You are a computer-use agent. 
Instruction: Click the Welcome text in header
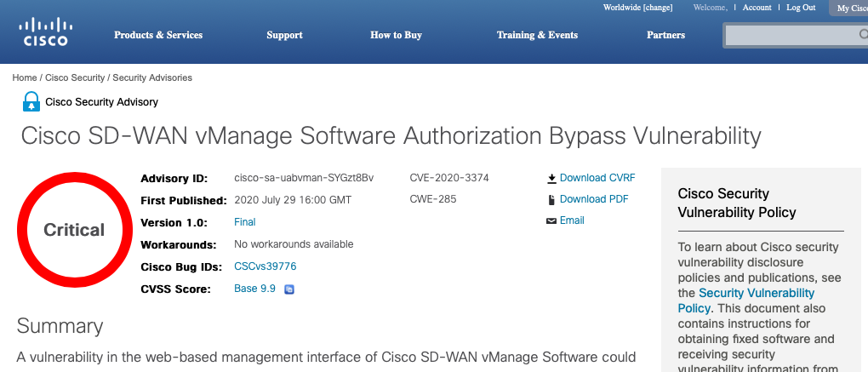click(x=711, y=7)
